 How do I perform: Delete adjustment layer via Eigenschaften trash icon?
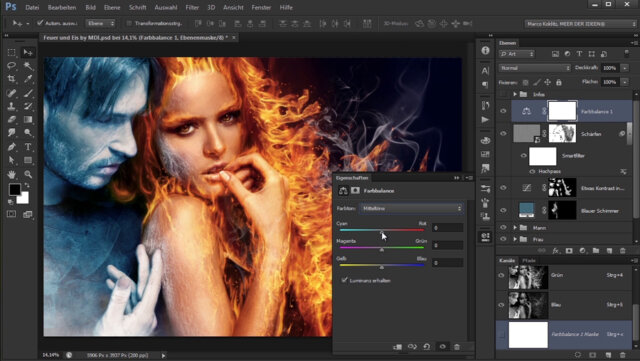pyautogui.click(x=457, y=347)
